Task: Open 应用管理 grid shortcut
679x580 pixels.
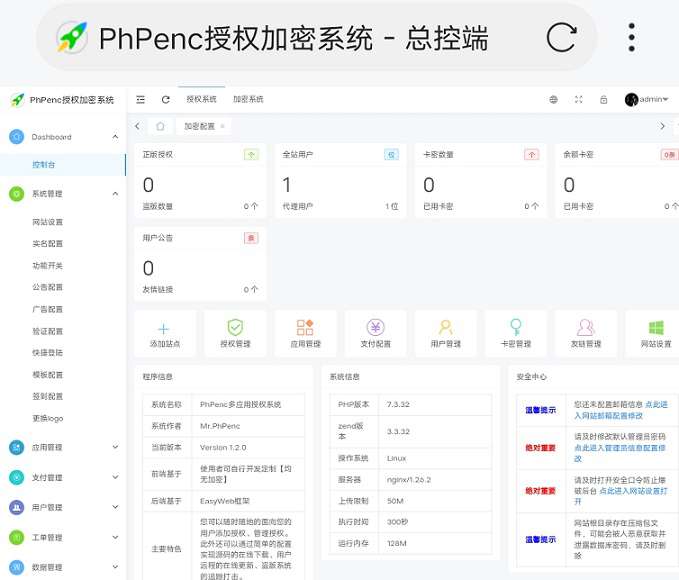Action: coord(305,327)
